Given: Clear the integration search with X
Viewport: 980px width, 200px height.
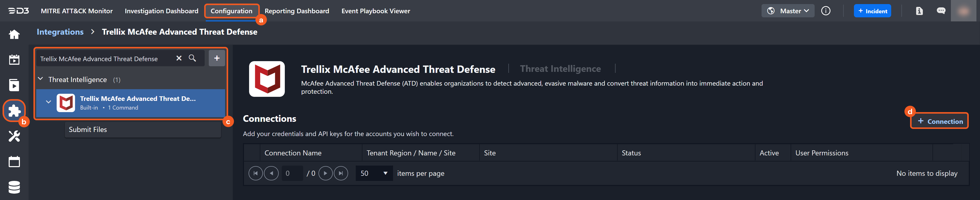Looking at the screenshot, I should (x=179, y=58).
